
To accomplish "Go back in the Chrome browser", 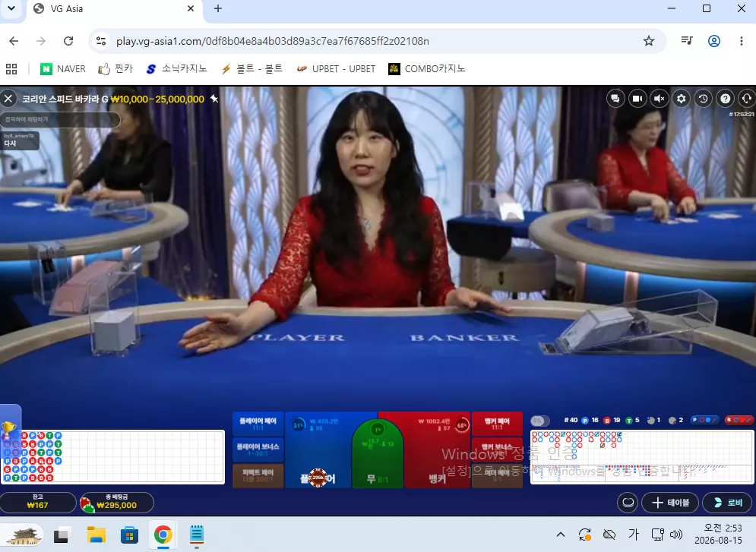I will [x=14, y=41].
